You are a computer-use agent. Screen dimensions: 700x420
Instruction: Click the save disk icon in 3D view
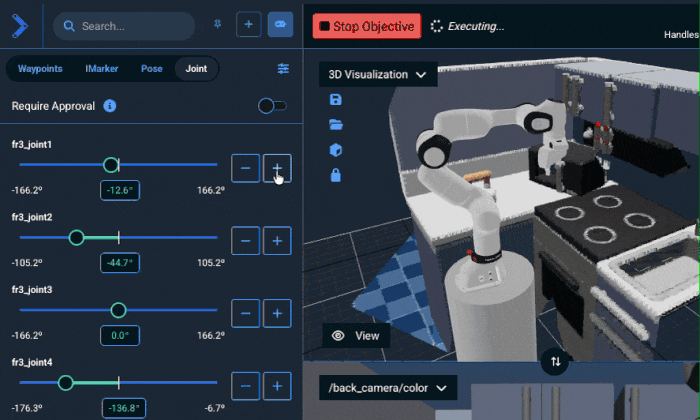(336, 100)
